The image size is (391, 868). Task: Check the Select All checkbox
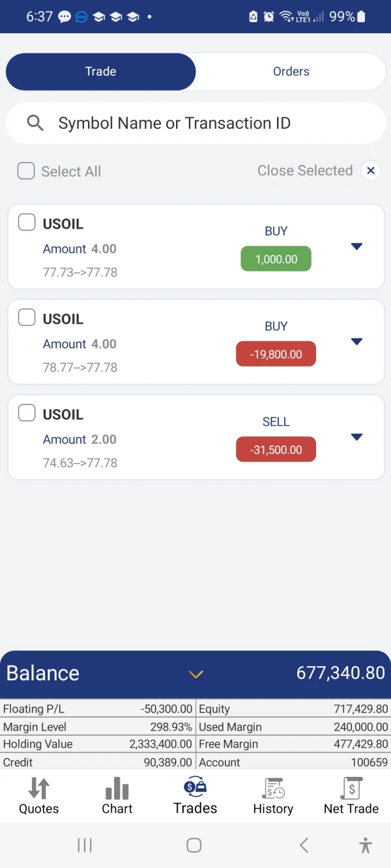[26, 171]
